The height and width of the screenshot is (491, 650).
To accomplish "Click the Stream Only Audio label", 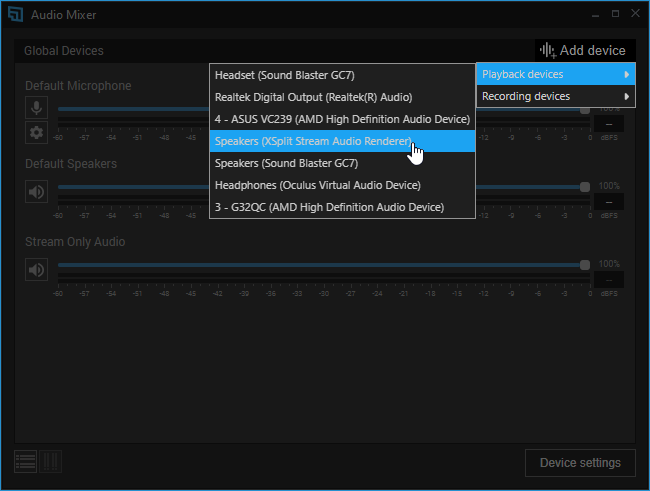I will pos(75,242).
